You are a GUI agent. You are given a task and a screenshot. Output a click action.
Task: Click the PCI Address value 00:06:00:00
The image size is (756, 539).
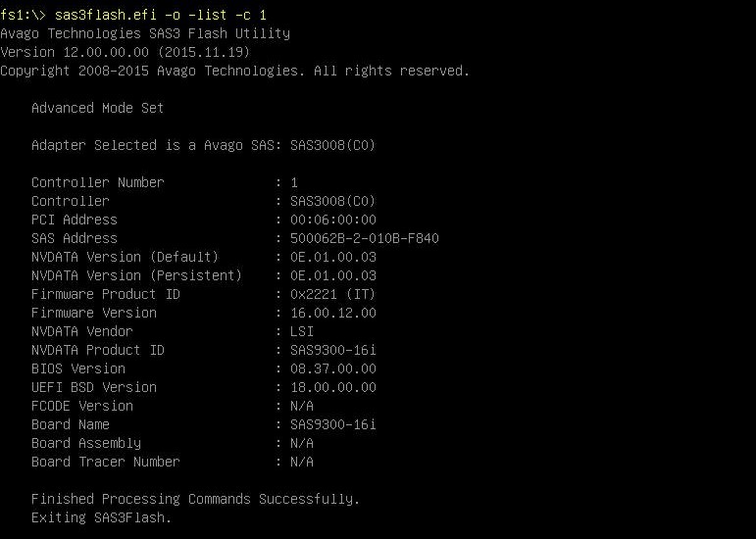coord(333,220)
